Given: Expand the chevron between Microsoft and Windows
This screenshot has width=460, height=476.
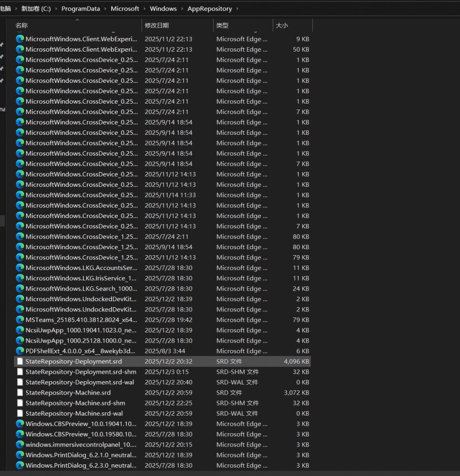Looking at the screenshot, I should click(x=145, y=9).
